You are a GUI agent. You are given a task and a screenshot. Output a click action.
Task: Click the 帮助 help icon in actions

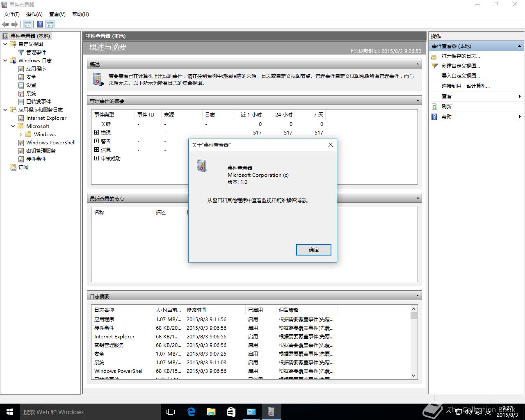(434, 116)
